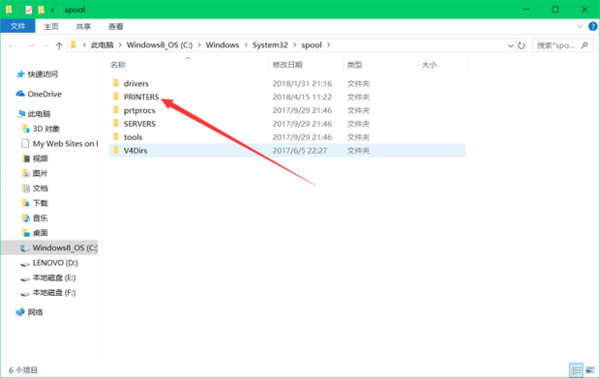Select the tools folder
Viewport: 600px width, 378px height.
(x=287, y=137)
